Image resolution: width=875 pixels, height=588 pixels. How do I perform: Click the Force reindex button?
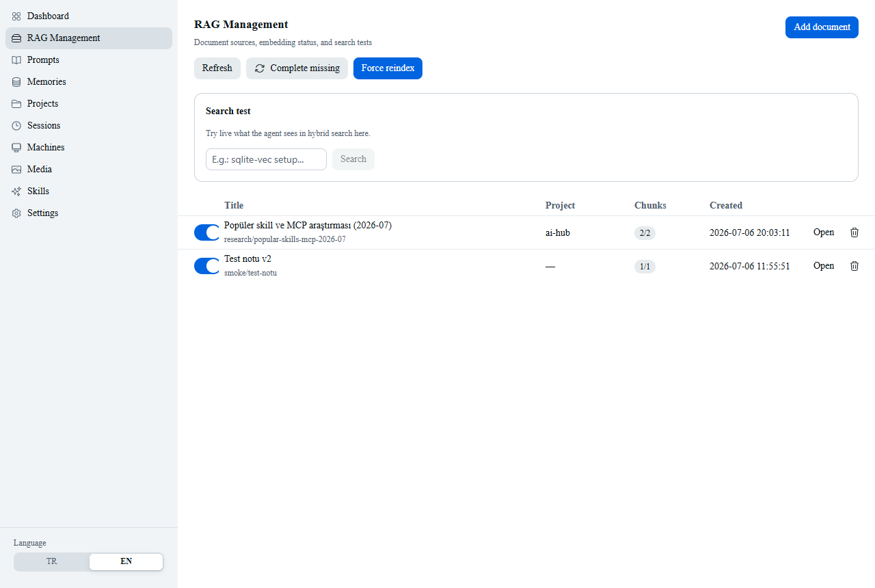388,68
